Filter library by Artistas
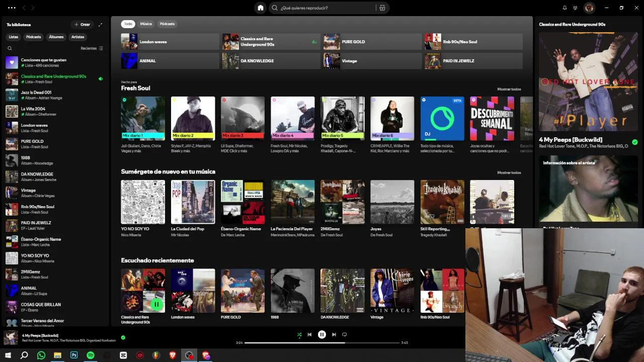The width and height of the screenshot is (644, 362). click(x=78, y=37)
